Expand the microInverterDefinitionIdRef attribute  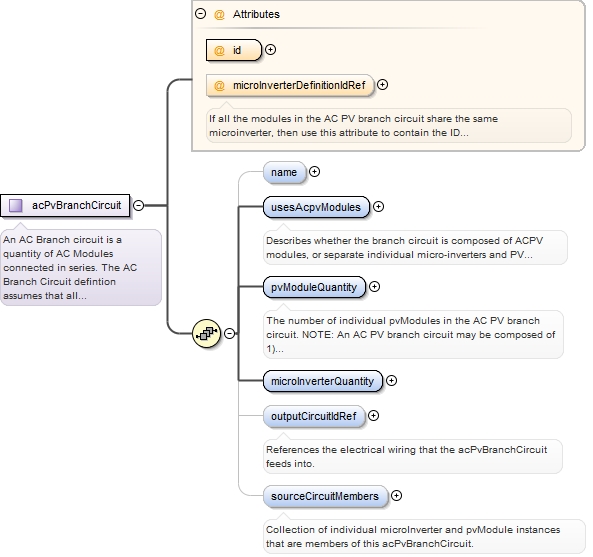pyautogui.click(x=383, y=85)
